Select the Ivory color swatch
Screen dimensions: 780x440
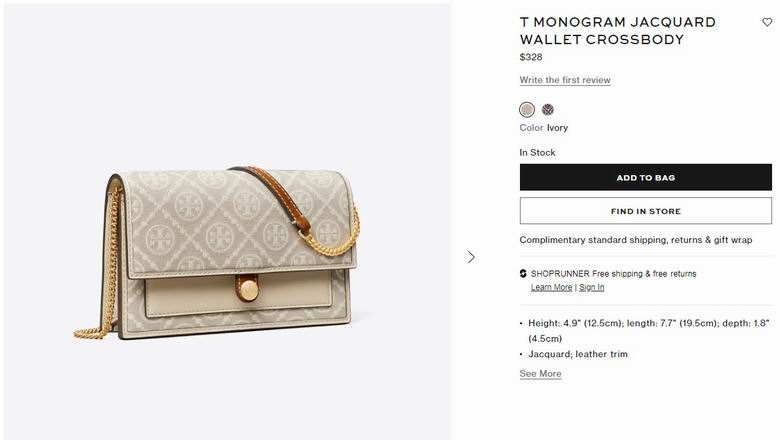click(x=527, y=109)
